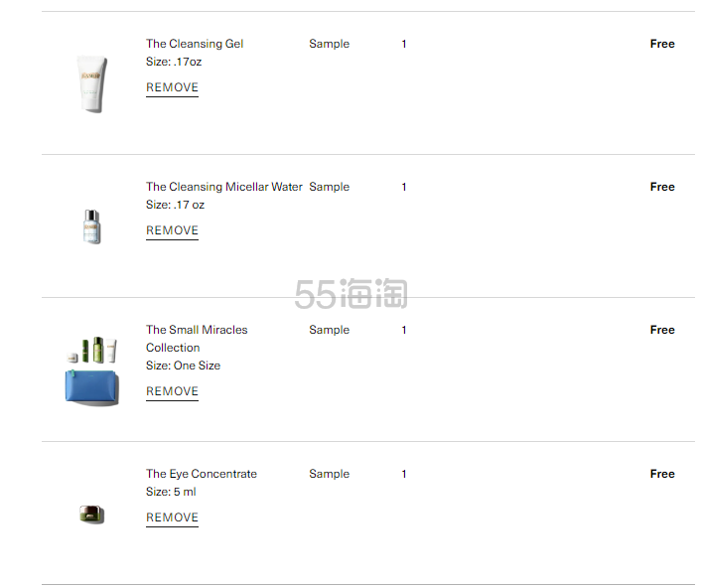Click the 55海淘 watermark logo

(x=351, y=294)
